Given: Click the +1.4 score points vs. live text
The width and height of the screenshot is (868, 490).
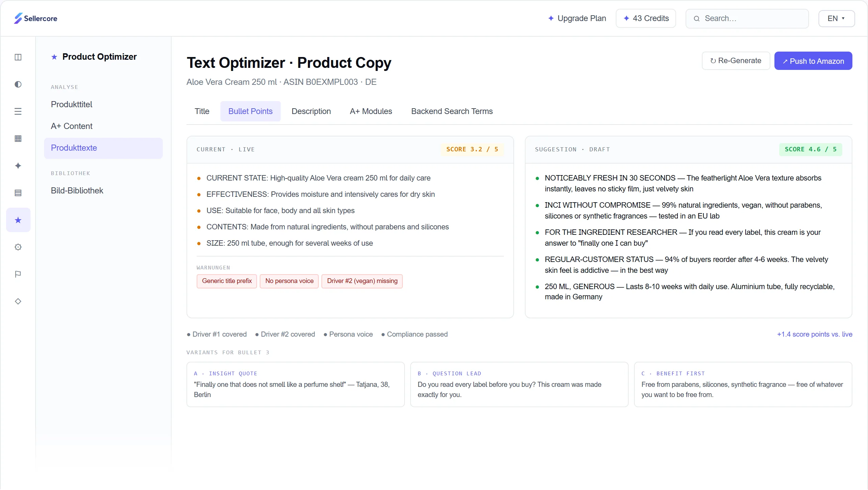Looking at the screenshot, I should click(x=814, y=334).
